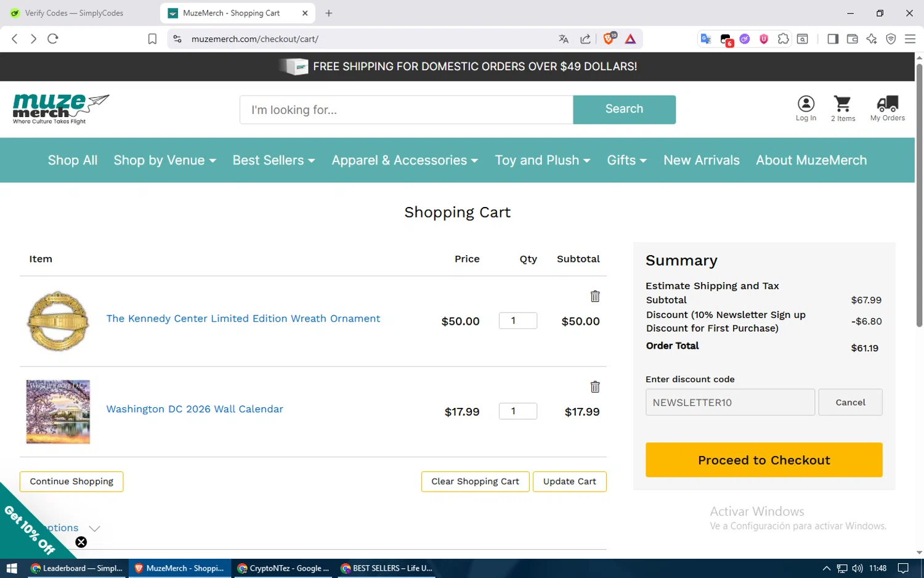Screen dimensions: 924x578
Task: Switch to BEST SELLERS Life taskbar window
Action: (x=386, y=568)
